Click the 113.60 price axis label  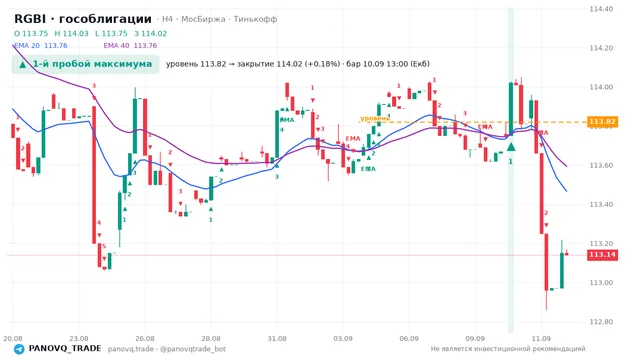click(x=601, y=165)
